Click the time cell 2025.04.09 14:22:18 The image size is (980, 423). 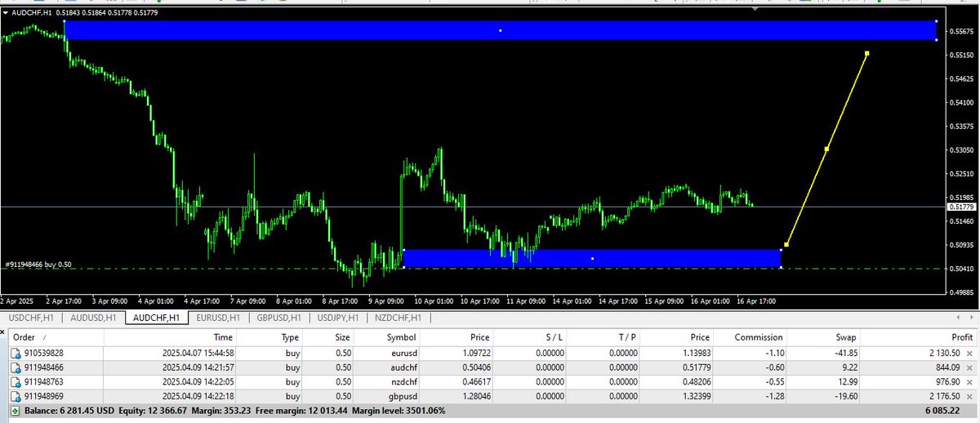tap(198, 396)
